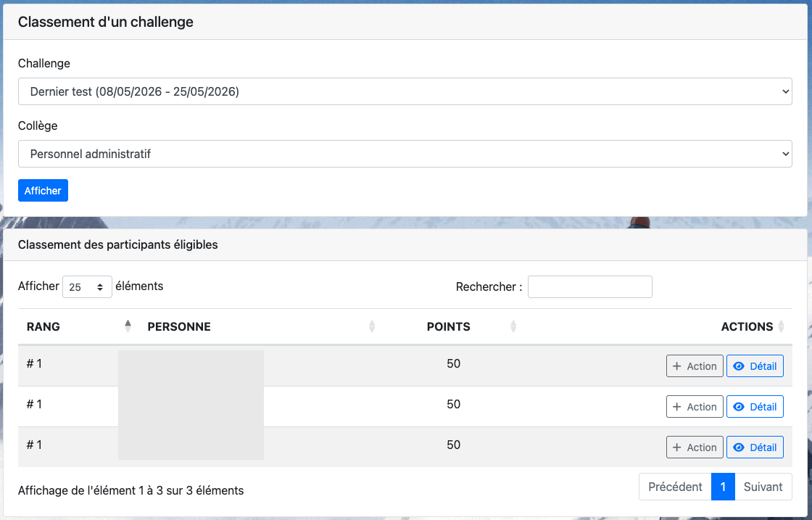Go to Précédent page

675,487
